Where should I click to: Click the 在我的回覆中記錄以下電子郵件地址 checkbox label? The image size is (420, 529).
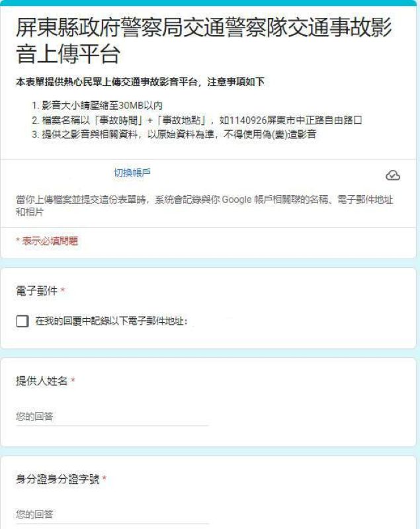[111, 321]
